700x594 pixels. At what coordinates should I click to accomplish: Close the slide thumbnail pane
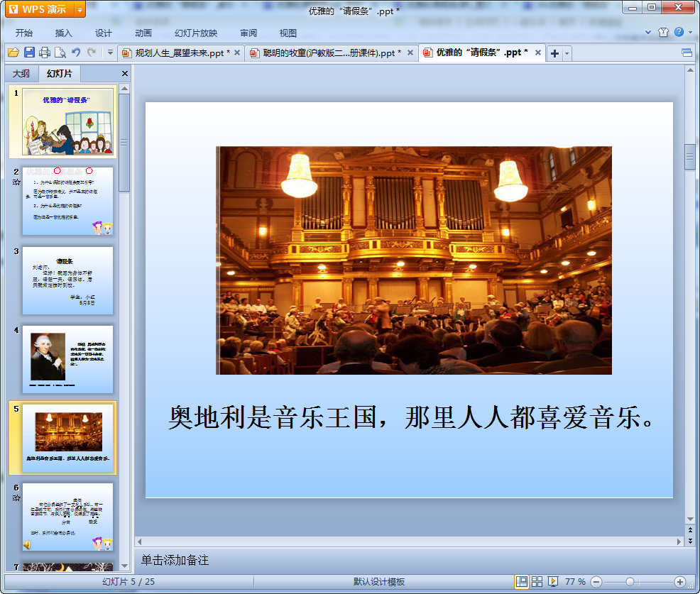[x=125, y=74]
